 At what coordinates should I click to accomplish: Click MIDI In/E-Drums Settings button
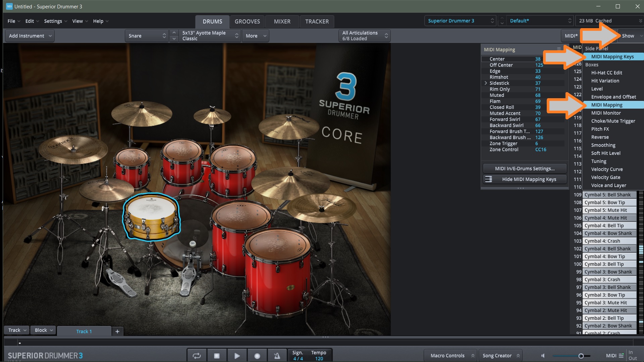[x=525, y=169]
